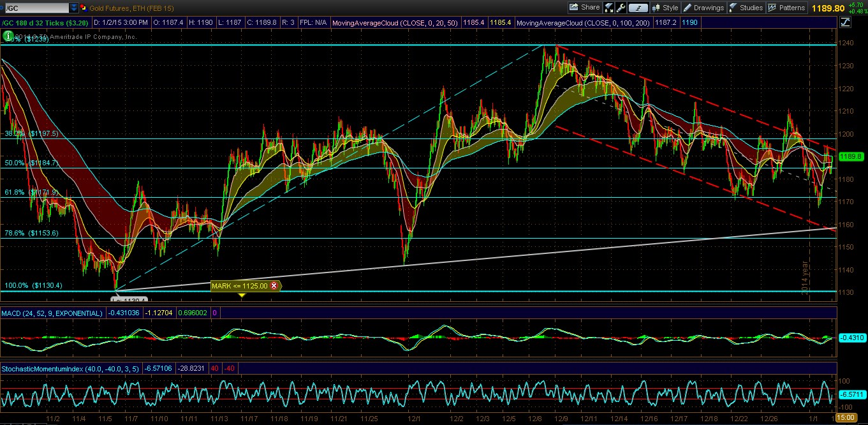Expand the symbol selector dropdown arrow
The image size is (868, 425).
coord(74,8)
